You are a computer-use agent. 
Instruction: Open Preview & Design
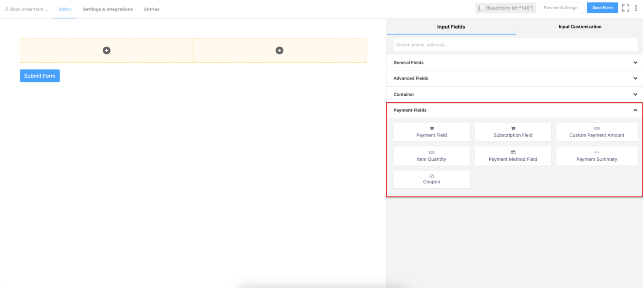561,8
